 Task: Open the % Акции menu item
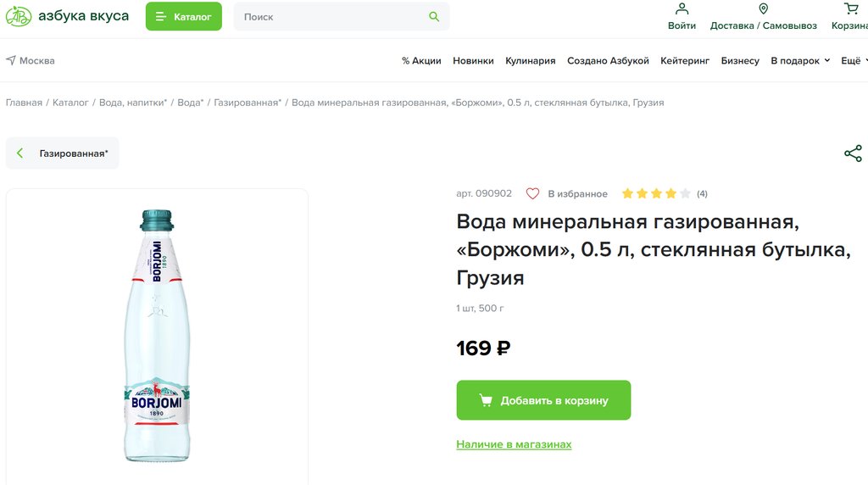(x=421, y=61)
